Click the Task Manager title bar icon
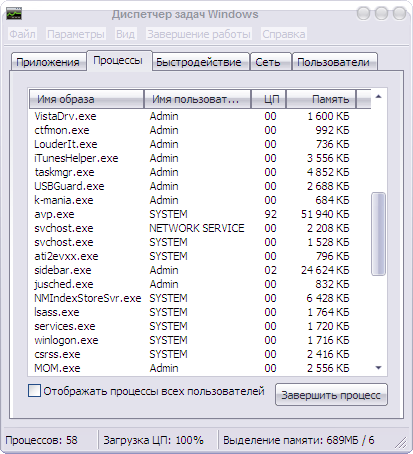 click(x=14, y=13)
